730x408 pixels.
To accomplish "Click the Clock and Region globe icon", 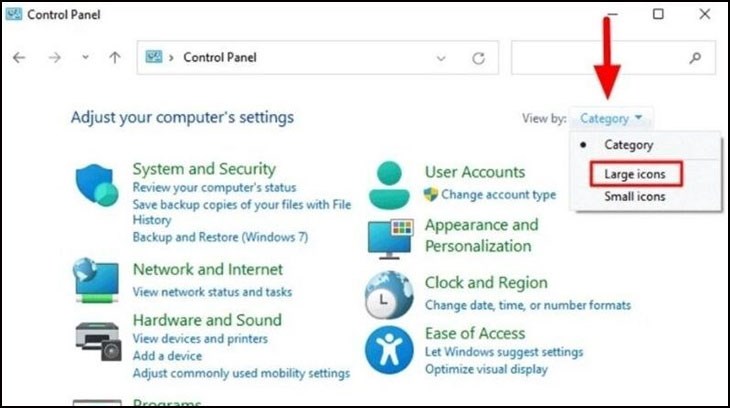I will 389,295.
